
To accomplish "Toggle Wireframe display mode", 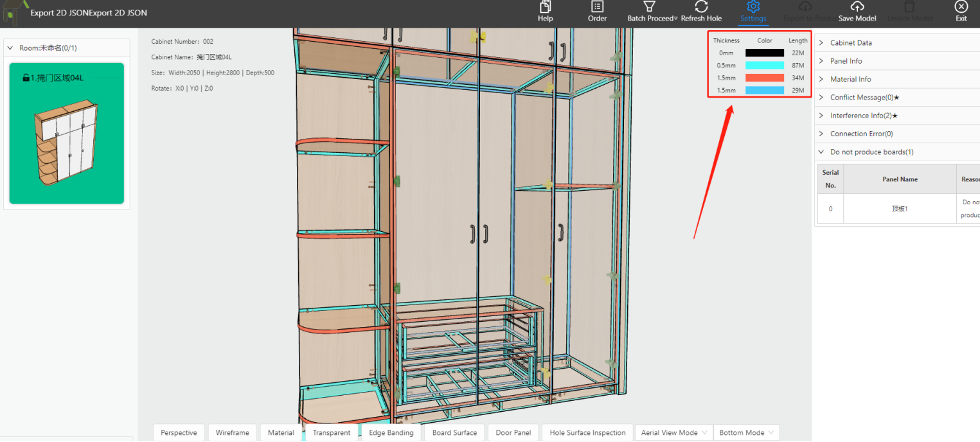I will (x=232, y=432).
